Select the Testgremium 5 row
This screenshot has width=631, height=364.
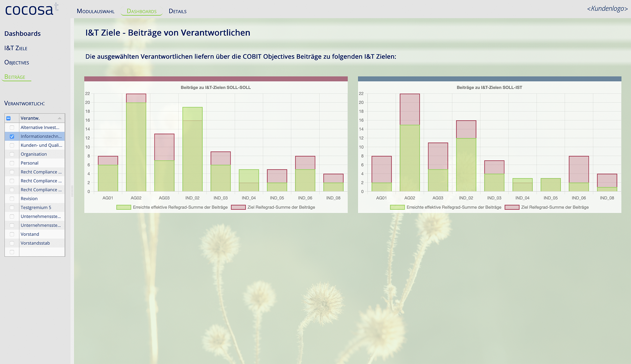[x=36, y=208]
